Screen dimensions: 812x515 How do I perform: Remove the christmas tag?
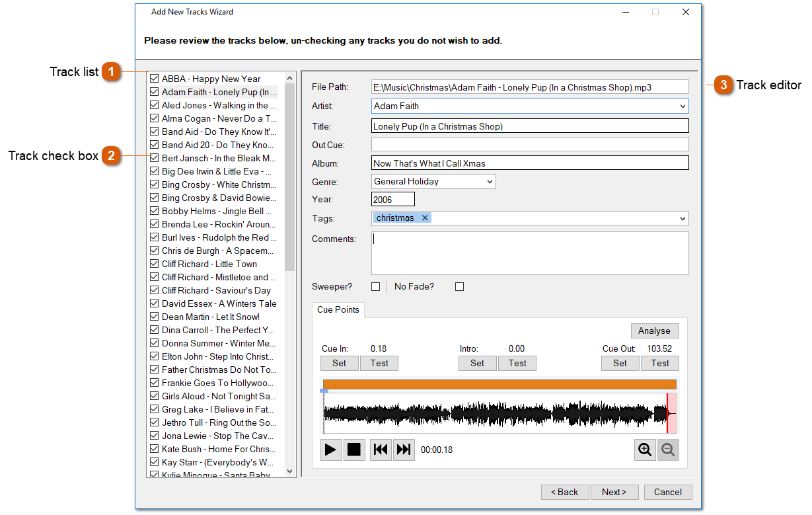(x=425, y=218)
